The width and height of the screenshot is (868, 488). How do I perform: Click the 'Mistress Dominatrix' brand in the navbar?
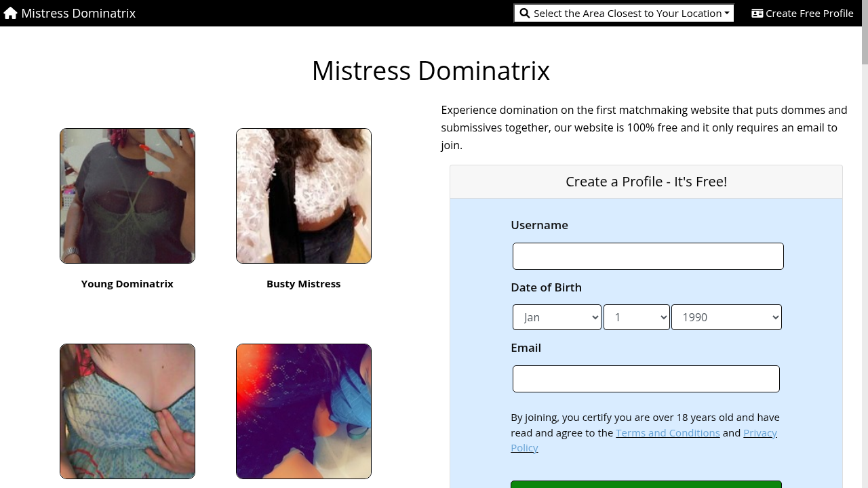pos(77,13)
